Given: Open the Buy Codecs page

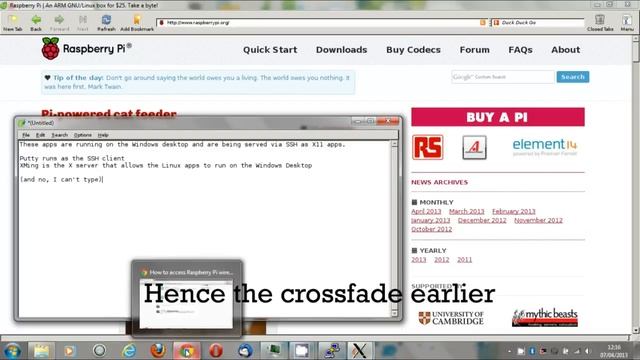Looking at the screenshot, I should 413,50.
